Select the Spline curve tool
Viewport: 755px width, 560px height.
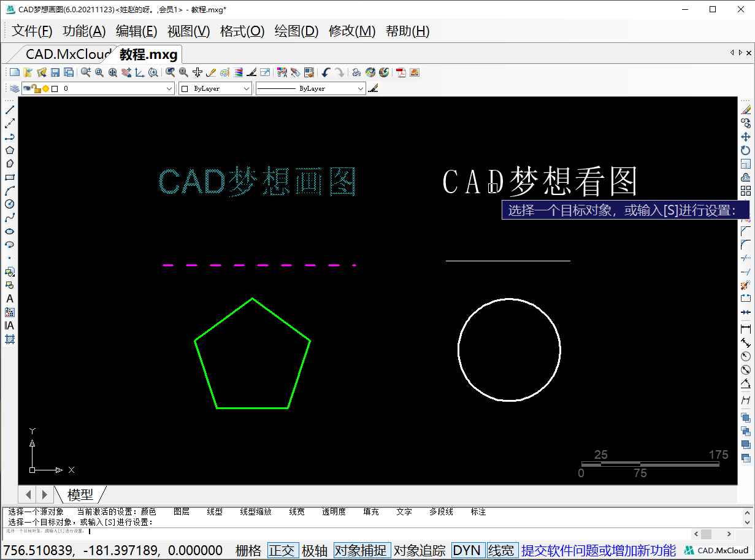10,218
